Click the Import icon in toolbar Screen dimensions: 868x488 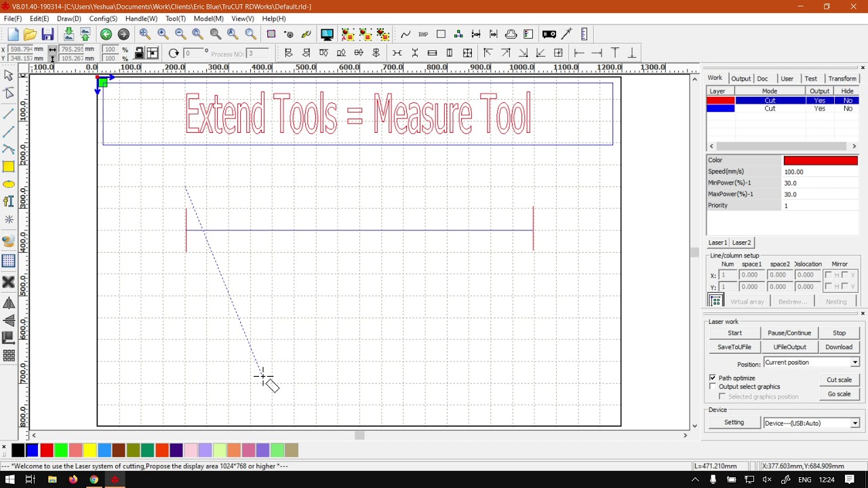click(x=68, y=35)
